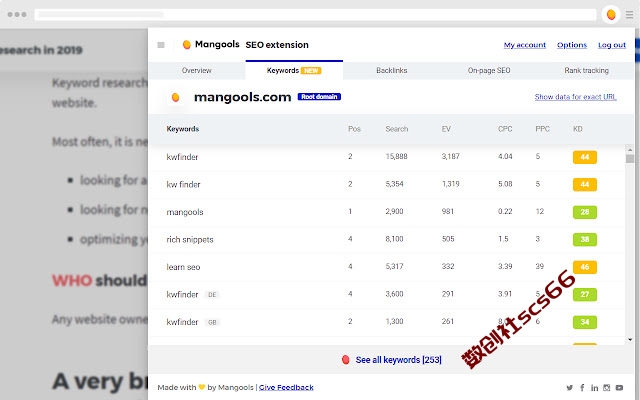The image size is (640, 400).
Task: Click the mangools.com favicon icon
Action: pyautogui.click(x=176, y=97)
